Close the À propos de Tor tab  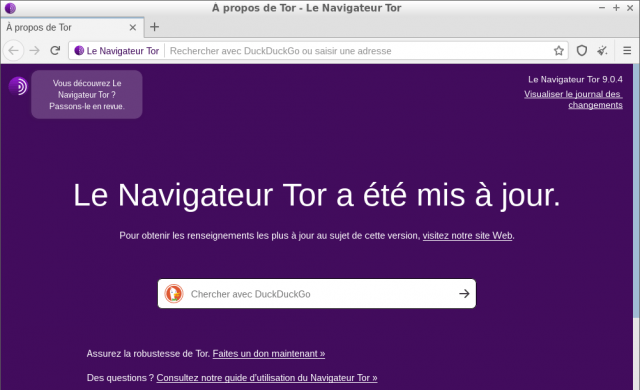tap(133, 27)
